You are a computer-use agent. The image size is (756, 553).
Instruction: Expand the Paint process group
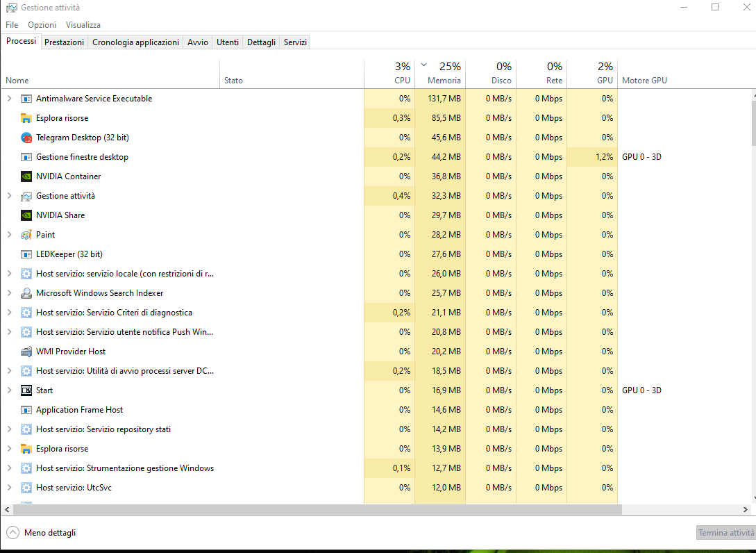(9, 235)
